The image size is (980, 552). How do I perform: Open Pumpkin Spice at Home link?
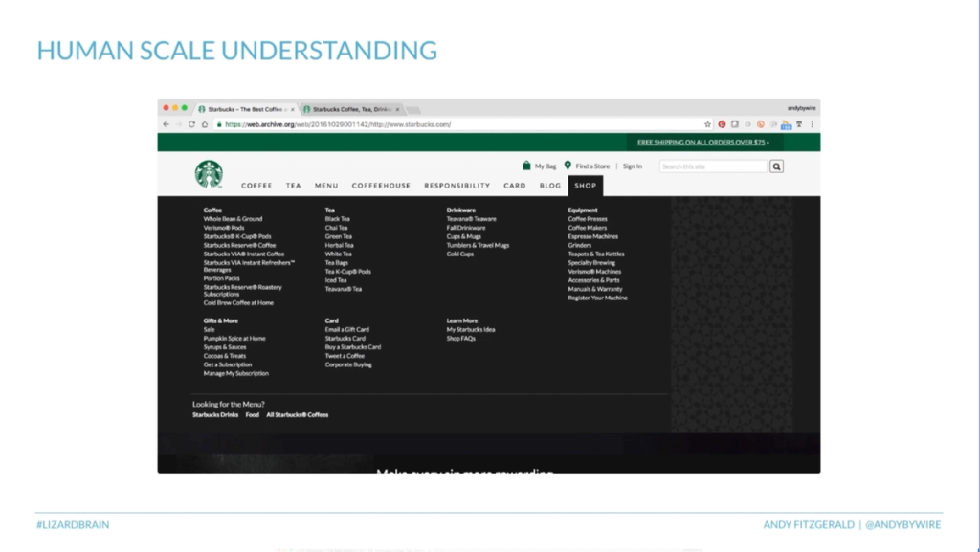click(234, 339)
